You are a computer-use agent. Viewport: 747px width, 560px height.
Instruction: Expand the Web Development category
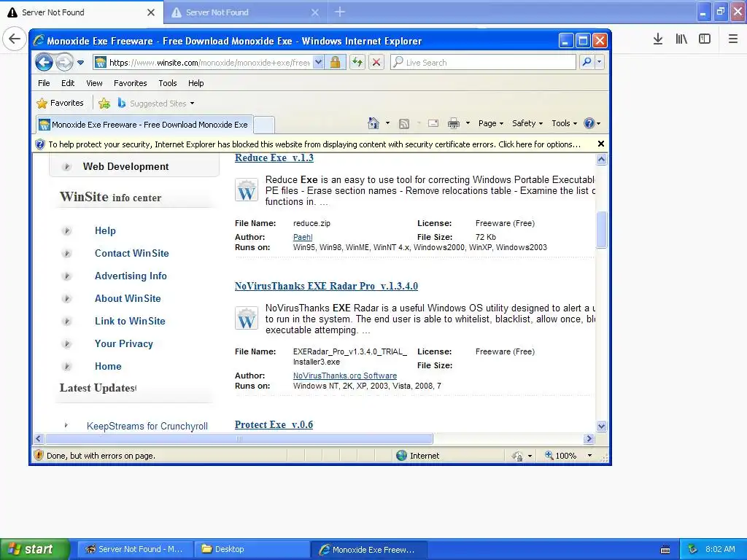click(125, 167)
